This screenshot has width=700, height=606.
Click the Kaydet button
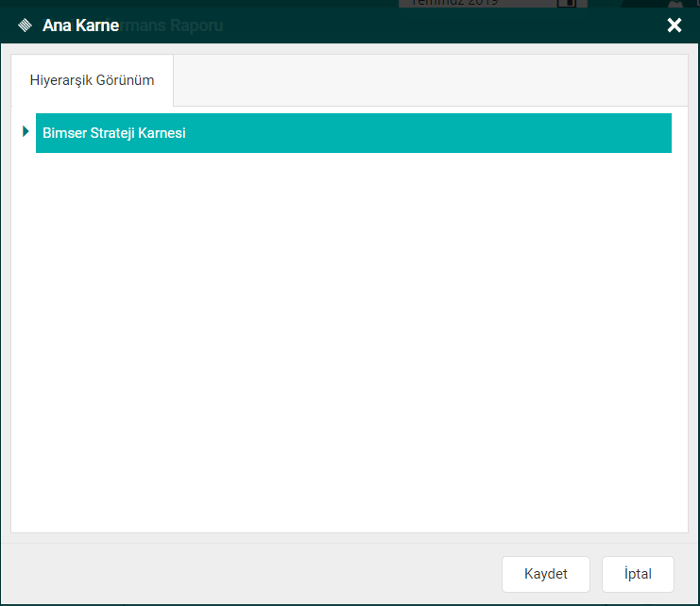[x=545, y=574]
